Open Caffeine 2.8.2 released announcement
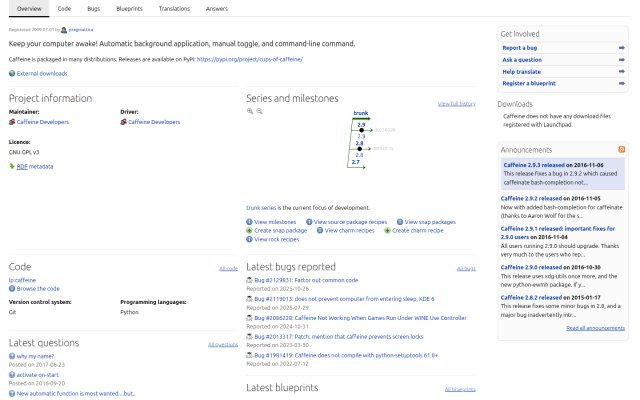This screenshot has width=640, height=400. [531, 298]
